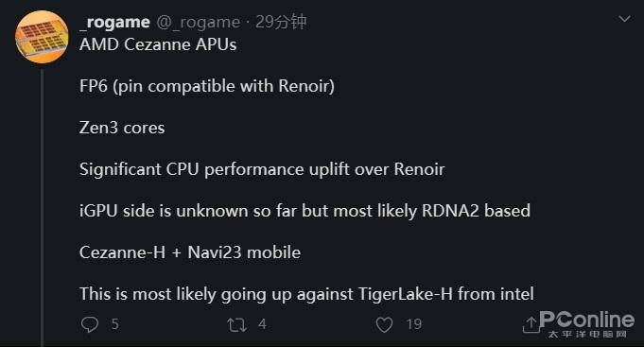Share the tweet via upload arrow icon
The height and width of the screenshot is (347, 644).
[531, 324]
